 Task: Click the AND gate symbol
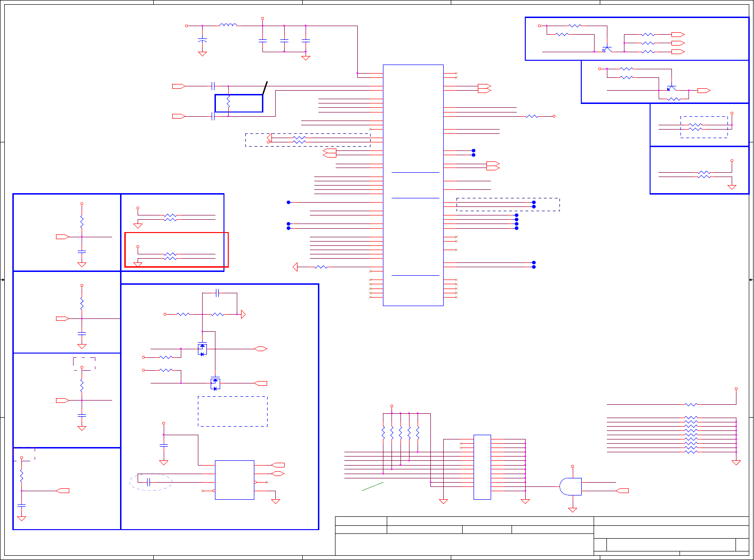[x=570, y=486]
